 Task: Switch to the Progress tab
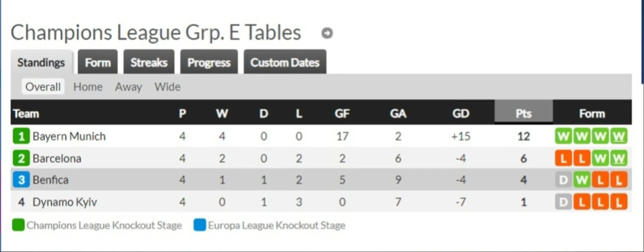coord(209,62)
